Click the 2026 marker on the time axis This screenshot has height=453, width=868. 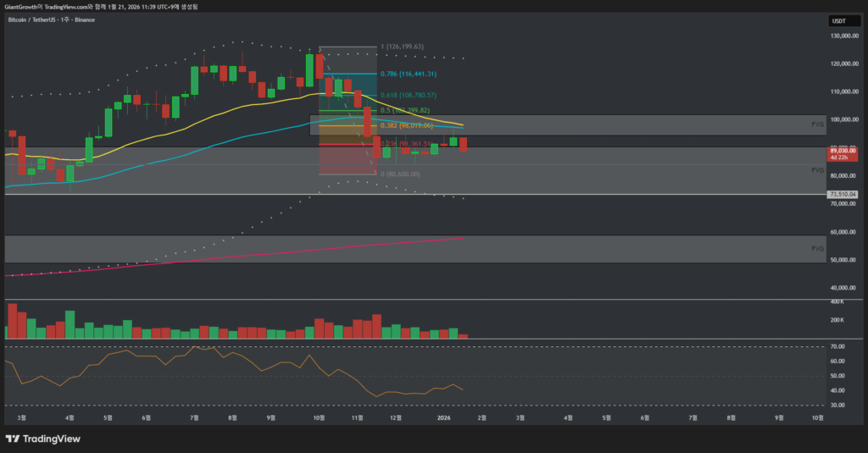[x=443, y=418]
